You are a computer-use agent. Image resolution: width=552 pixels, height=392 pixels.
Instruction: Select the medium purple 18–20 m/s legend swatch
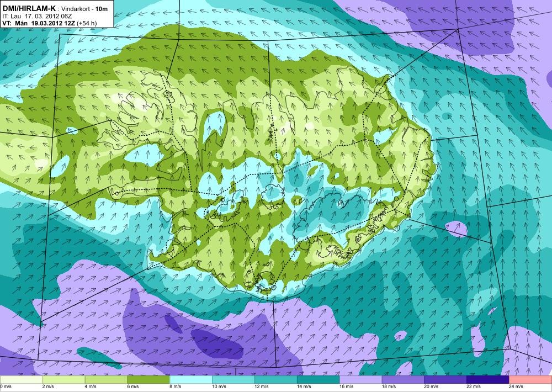pos(403,380)
